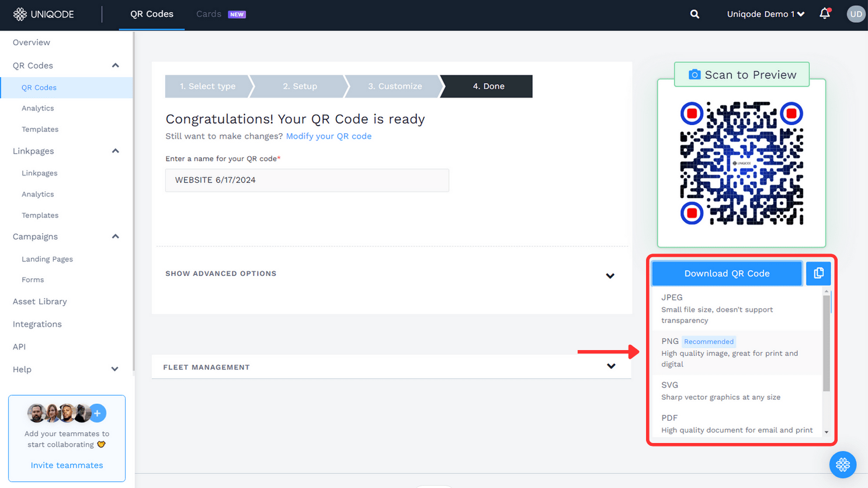Screen dimensions: 868x488
Task: Open the notifications bell
Action: (x=825, y=13)
